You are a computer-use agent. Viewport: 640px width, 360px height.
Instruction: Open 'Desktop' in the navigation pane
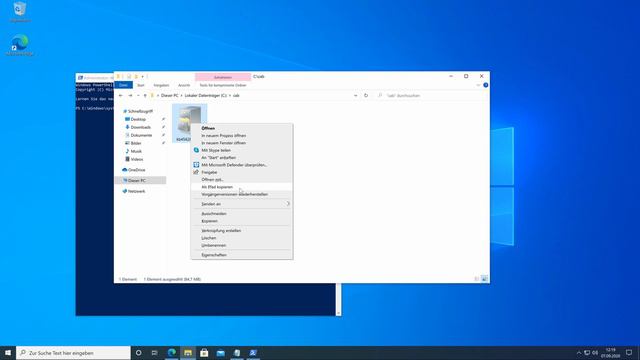(x=138, y=119)
